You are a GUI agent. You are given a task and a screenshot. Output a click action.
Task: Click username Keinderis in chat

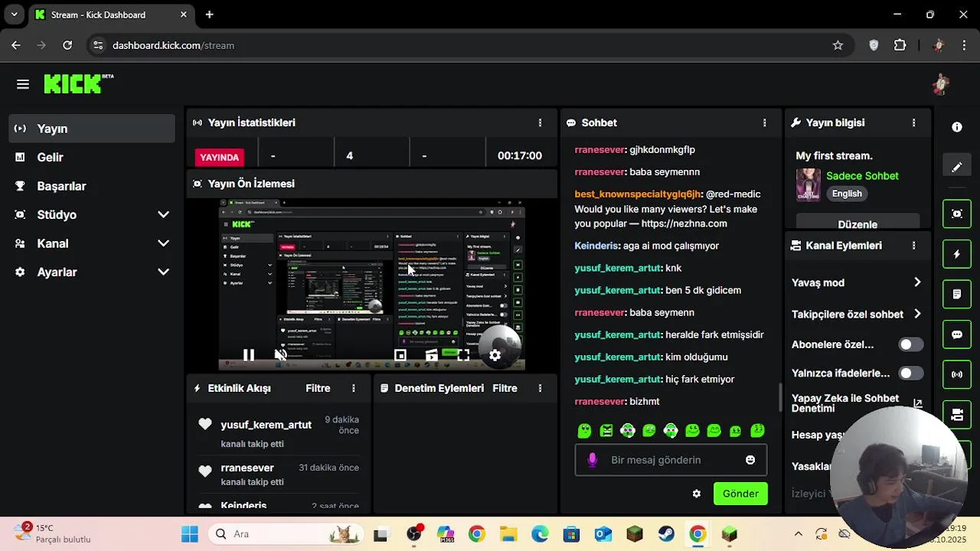click(x=596, y=246)
